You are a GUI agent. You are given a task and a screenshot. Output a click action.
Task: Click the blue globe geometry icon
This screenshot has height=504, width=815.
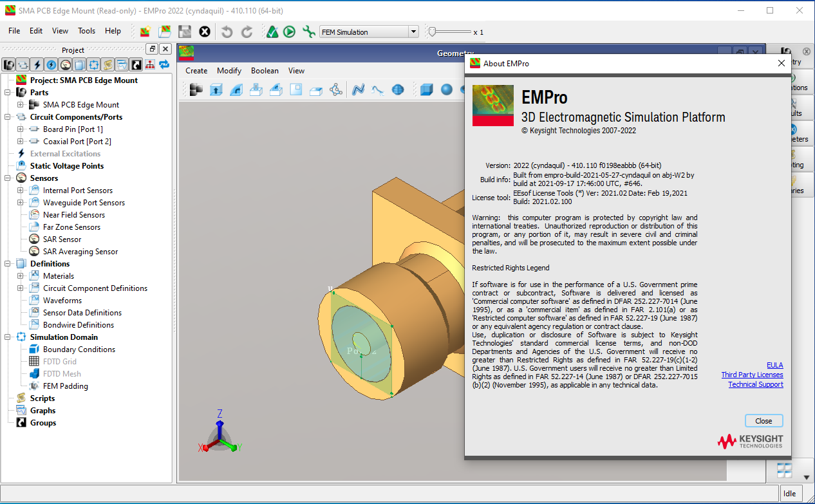(x=398, y=90)
